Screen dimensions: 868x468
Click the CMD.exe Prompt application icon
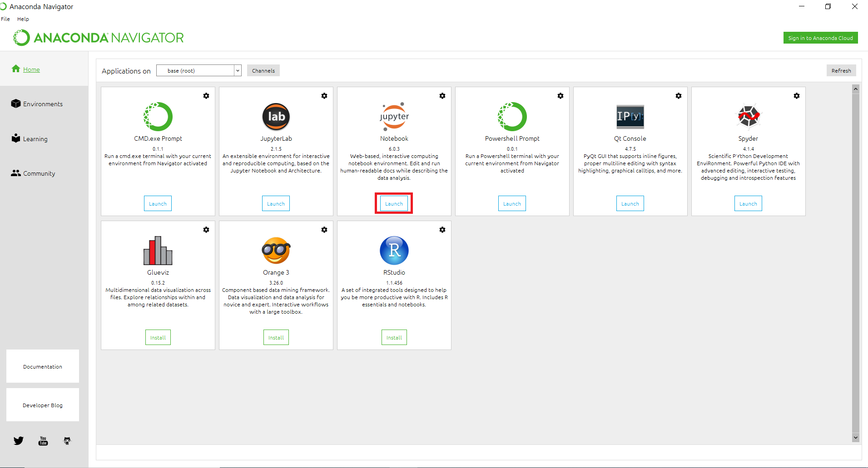click(158, 117)
